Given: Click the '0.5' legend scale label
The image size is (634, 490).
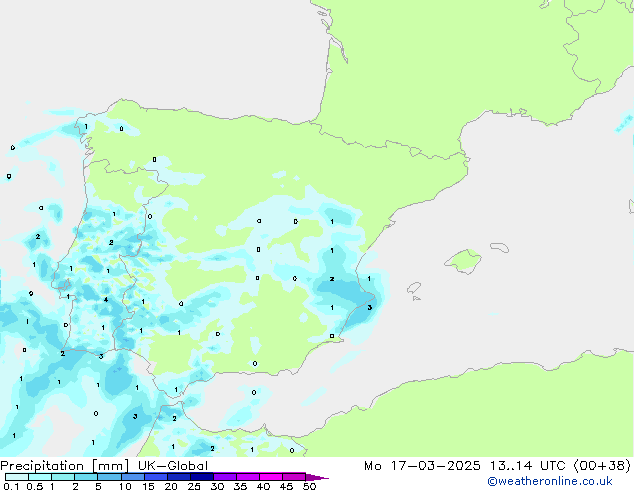Looking at the screenshot, I should tap(34, 486).
